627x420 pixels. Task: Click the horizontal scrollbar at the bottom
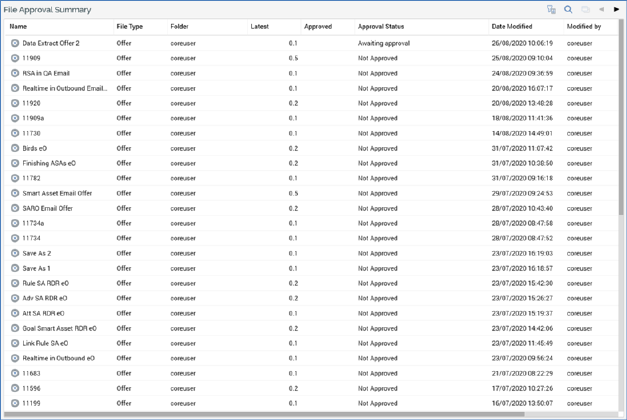tap(300, 414)
